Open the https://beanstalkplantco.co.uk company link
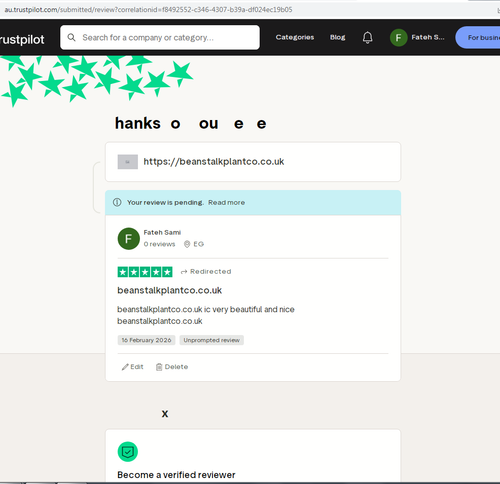The height and width of the screenshot is (484, 500). 214,162
